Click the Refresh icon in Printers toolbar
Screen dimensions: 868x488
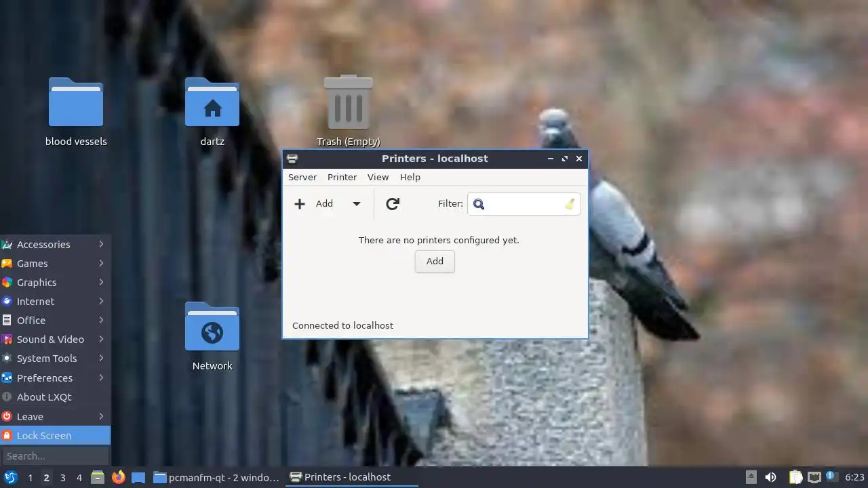(x=392, y=203)
